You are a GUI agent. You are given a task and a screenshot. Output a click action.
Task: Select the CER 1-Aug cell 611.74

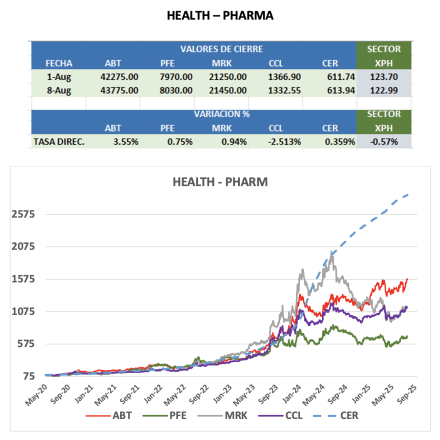[x=341, y=77]
